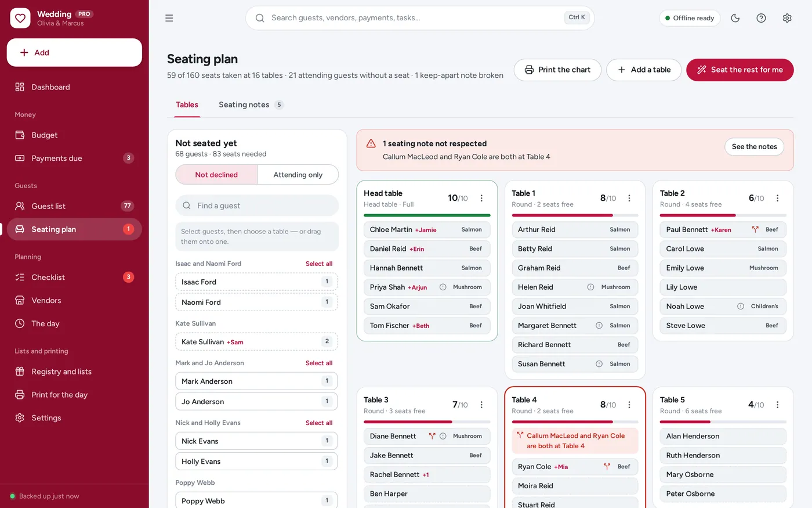
Task: Click the info icon on Margaret Bennett
Action: tap(599, 325)
